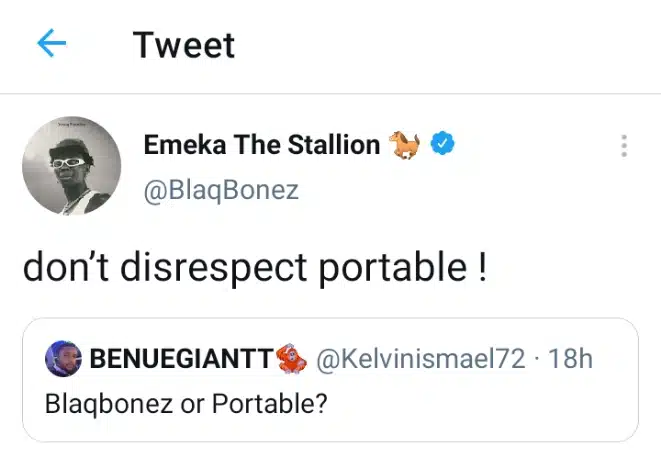The height and width of the screenshot is (464, 661).
Task: Open the Emeka The Stallion display name
Action: pos(262,145)
